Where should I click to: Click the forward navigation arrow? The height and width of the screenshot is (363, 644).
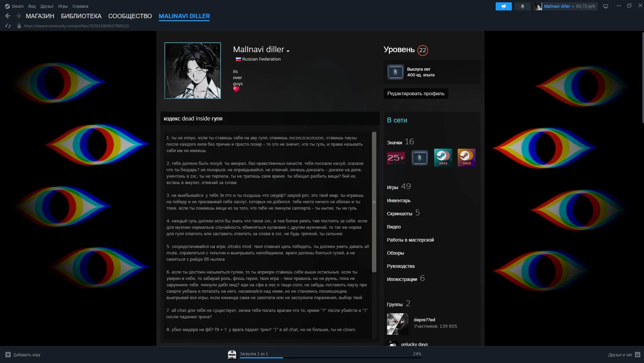pyautogui.click(x=18, y=16)
